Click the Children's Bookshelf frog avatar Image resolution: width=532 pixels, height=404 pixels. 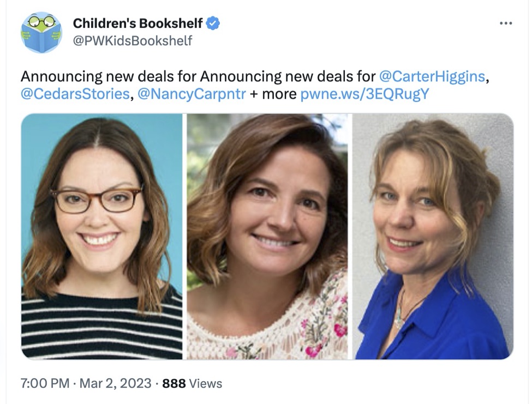coord(41,32)
